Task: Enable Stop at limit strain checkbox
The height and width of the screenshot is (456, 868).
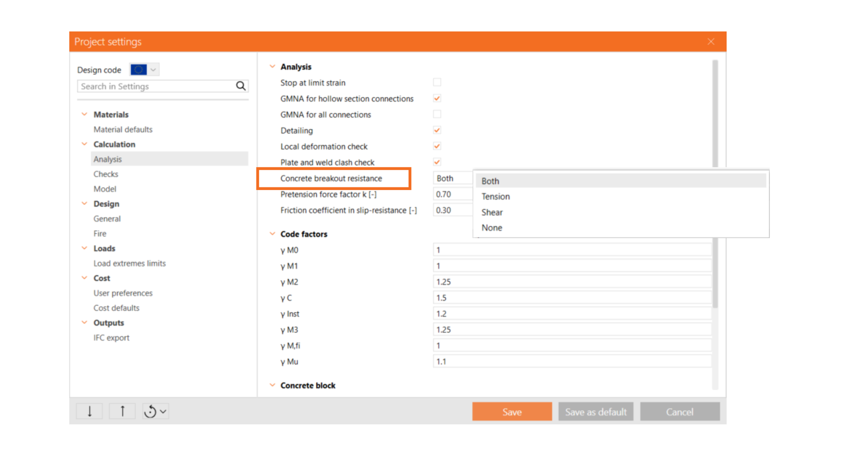Action: [x=437, y=82]
